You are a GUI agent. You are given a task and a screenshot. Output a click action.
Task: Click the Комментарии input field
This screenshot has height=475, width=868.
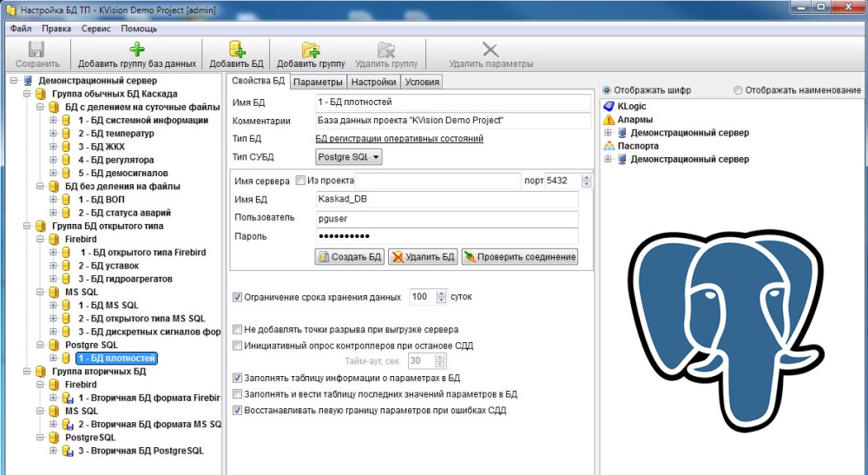tap(453, 121)
